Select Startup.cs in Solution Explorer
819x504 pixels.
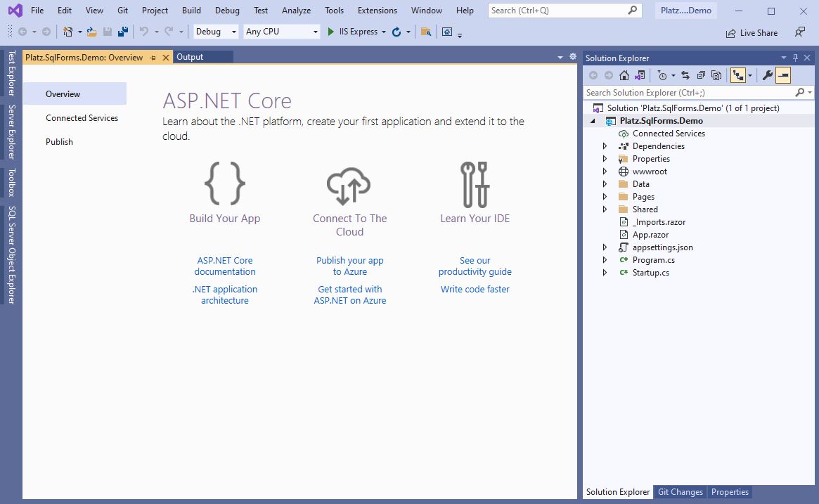coord(650,273)
